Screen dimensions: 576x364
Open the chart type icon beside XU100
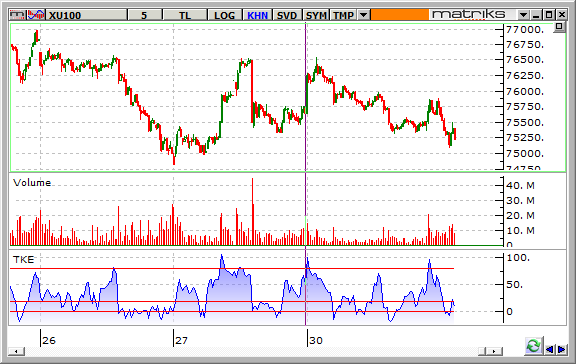click(36, 15)
